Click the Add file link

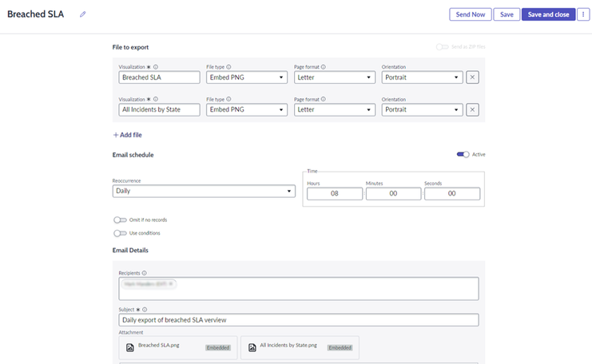128,135
